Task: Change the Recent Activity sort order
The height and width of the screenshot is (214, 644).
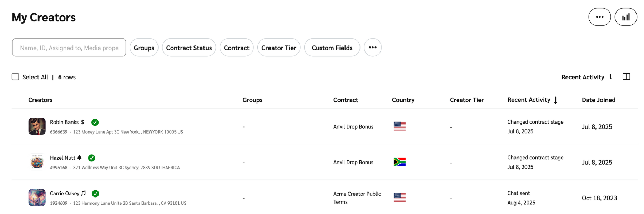Action: (x=586, y=77)
